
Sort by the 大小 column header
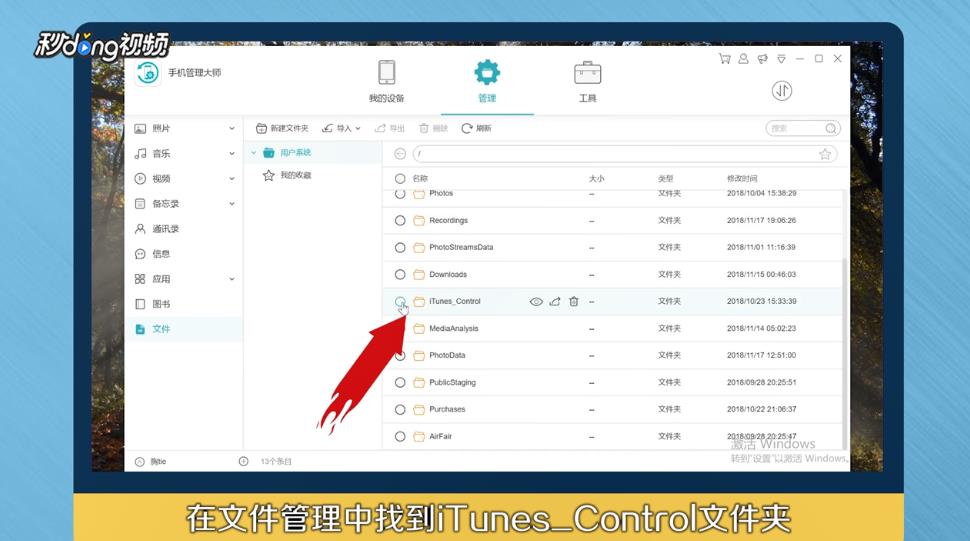(x=596, y=179)
